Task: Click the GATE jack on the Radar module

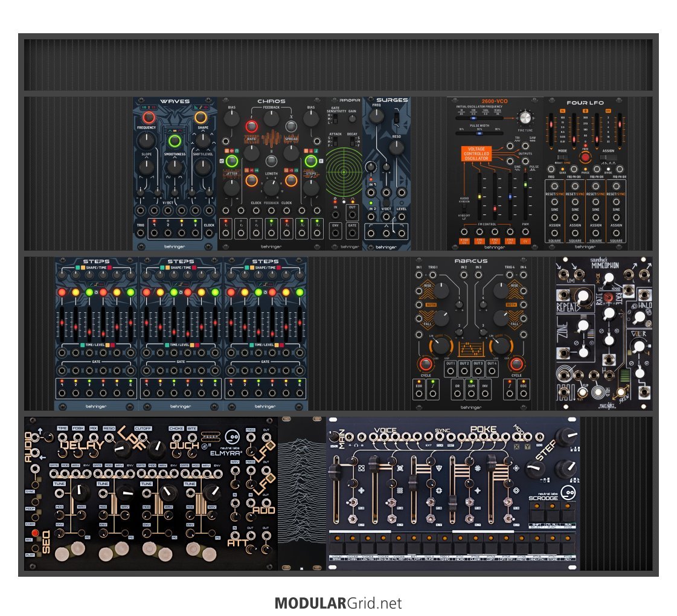Action: pyautogui.click(x=352, y=234)
